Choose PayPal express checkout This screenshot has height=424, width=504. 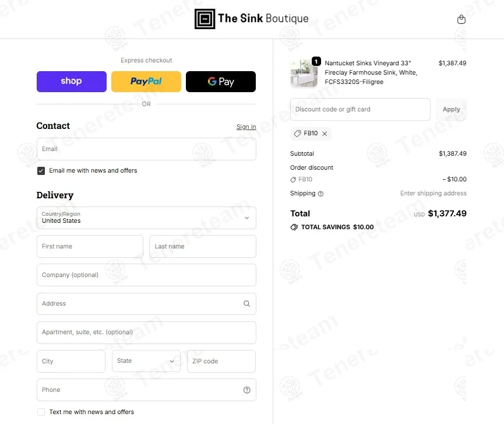[146, 82]
